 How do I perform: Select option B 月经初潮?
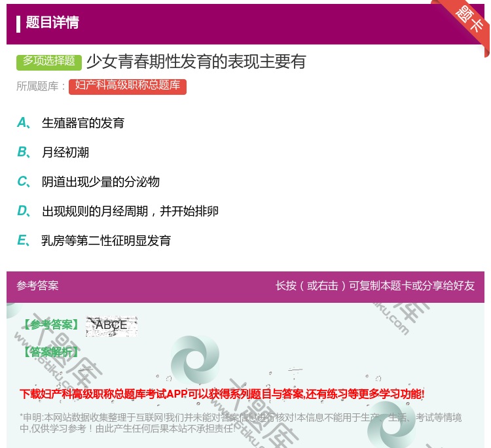pyautogui.click(x=65, y=152)
